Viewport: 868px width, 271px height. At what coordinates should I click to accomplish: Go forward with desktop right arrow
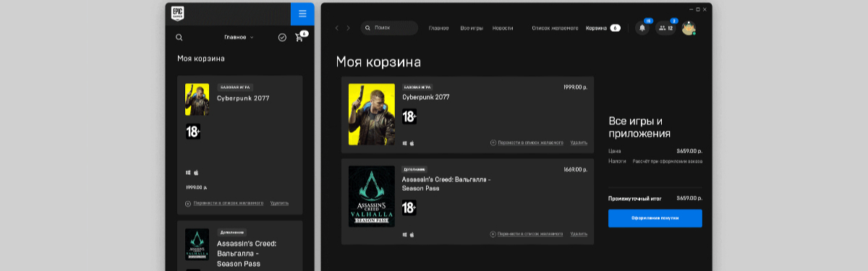(348, 28)
